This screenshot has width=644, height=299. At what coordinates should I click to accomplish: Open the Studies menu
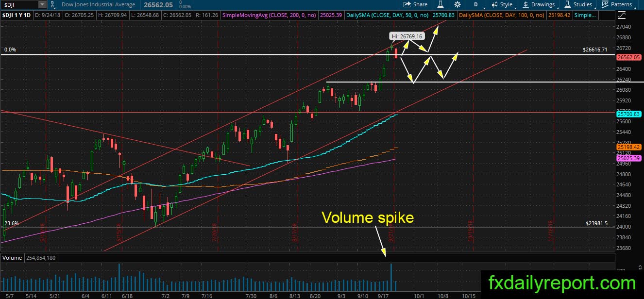pyautogui.click(x=578, y=4)
